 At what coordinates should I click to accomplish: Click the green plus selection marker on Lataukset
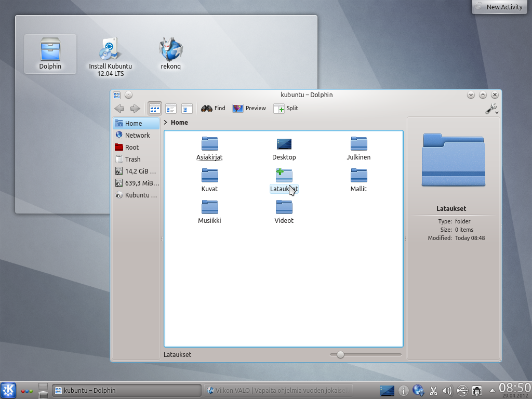[280, 171]
